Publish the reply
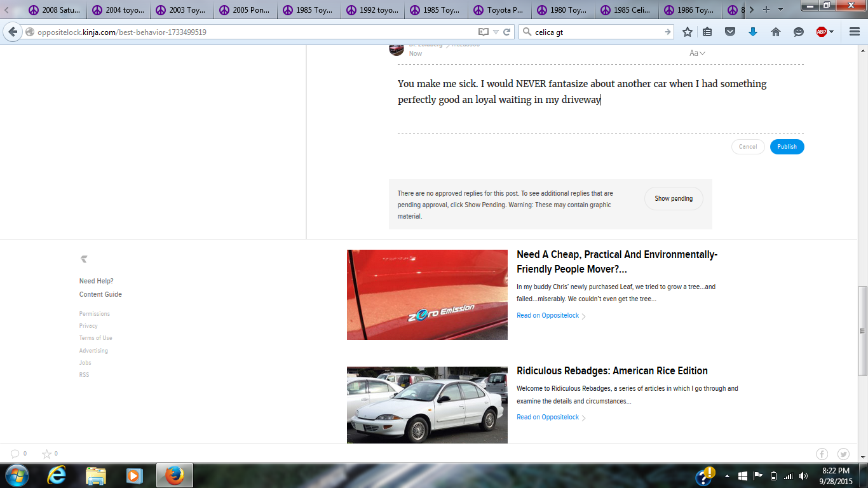Image resolution: width=868 pixels, height=488 pixels. tap(787, 147)
